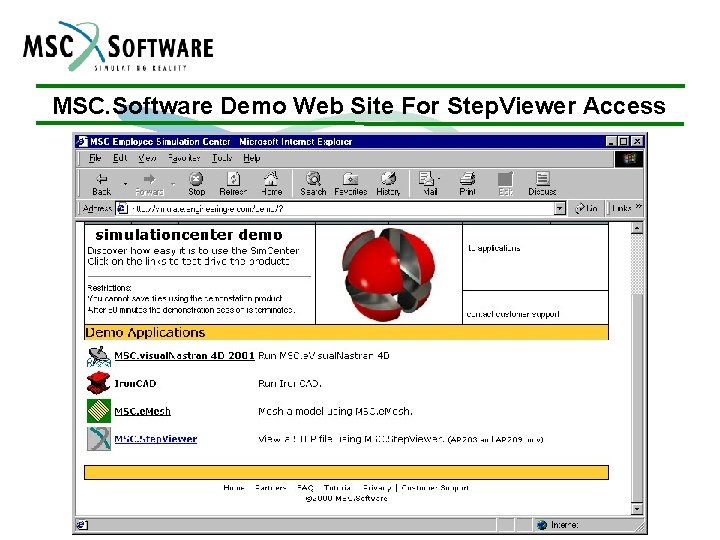720x540 pixels.
Task: Open the IronCAD link
Action: [135, 383]
